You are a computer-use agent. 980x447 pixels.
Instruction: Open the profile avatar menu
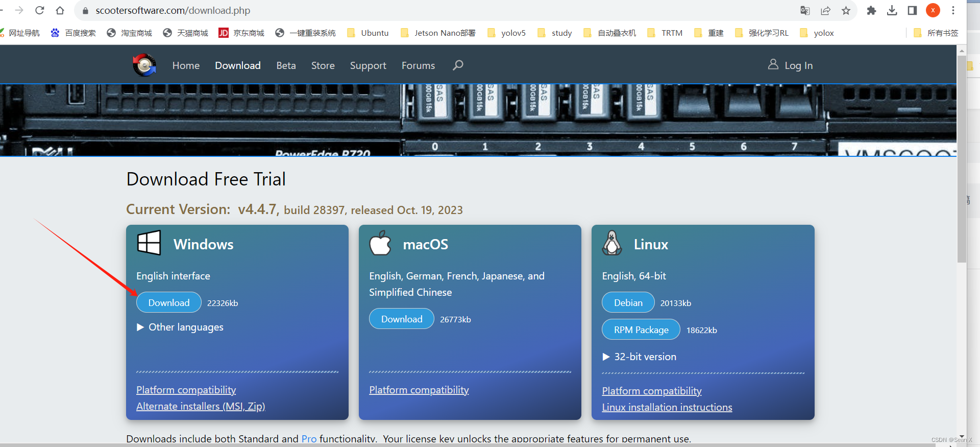(933, 10)
